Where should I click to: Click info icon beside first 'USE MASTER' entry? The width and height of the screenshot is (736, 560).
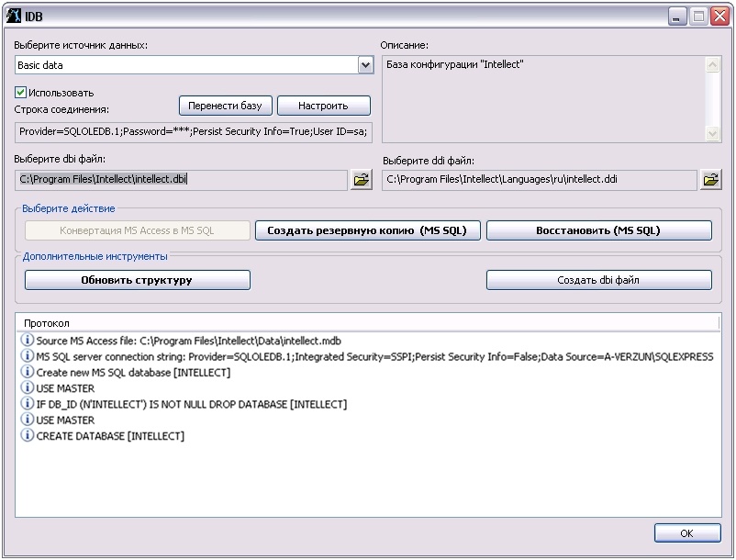pyautogui.click(x=27, y=388)
